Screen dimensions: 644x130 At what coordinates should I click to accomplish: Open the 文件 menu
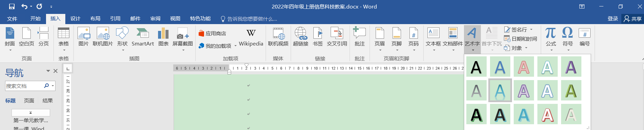pyautogui.click(x=12, y=19)
